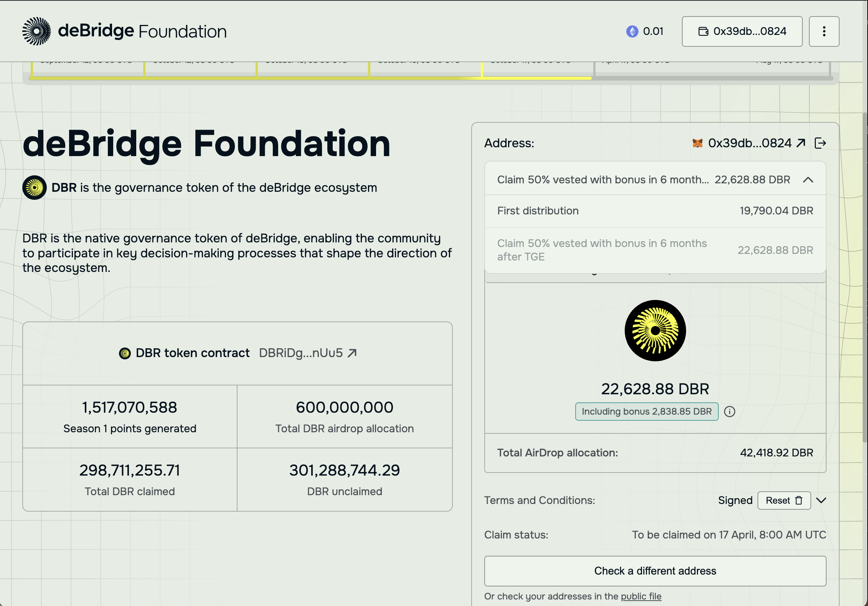Image resolution: width=868 pixels, height=606 pixels.
Task: Click the MetaMask fox icon
Action: 698,143
